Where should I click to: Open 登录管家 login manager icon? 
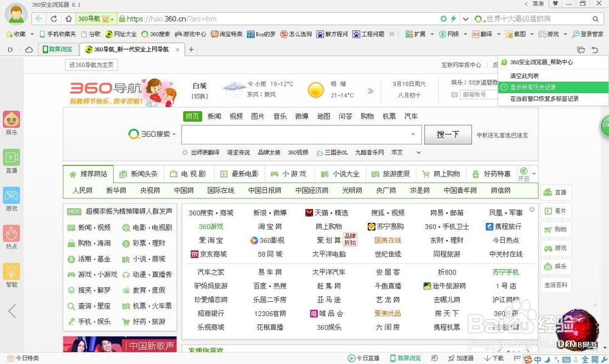point(576,35)
